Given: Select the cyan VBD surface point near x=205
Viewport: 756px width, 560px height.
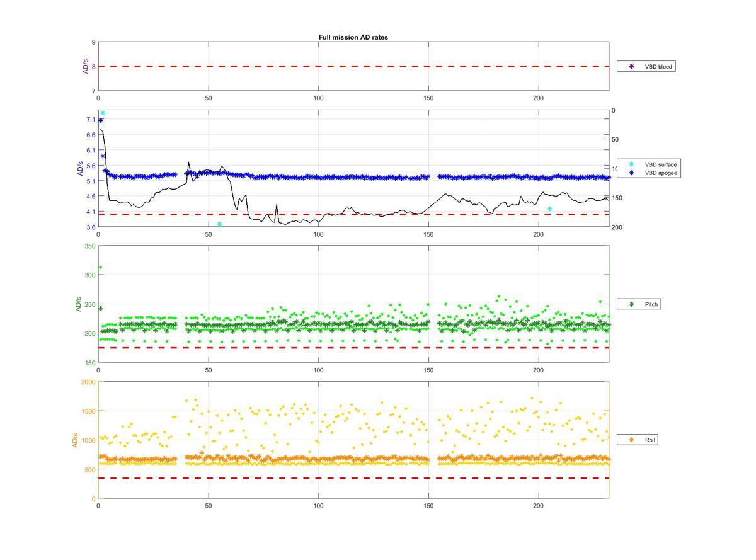Looking at the screenshot, I should point(549,209).
